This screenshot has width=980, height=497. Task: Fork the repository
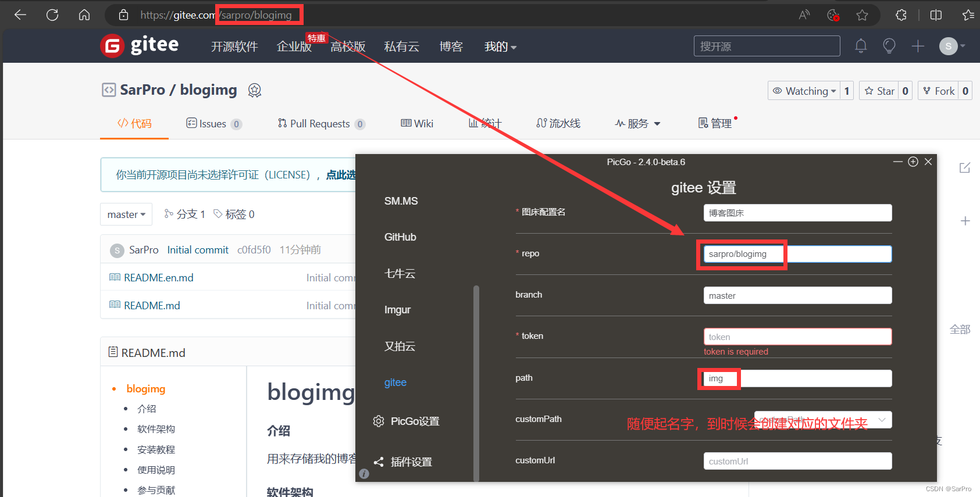[x=938, y=91]
